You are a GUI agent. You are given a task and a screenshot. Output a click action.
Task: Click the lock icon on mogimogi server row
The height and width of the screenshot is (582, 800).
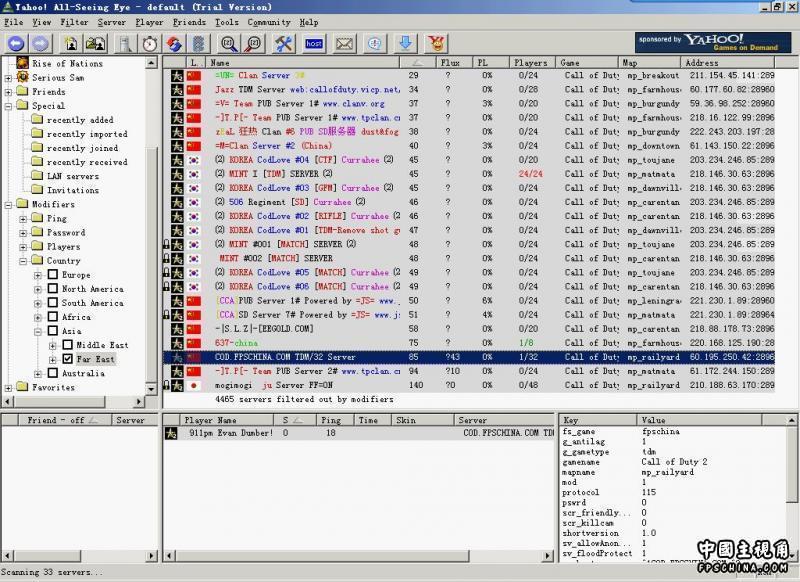[166, 385]
